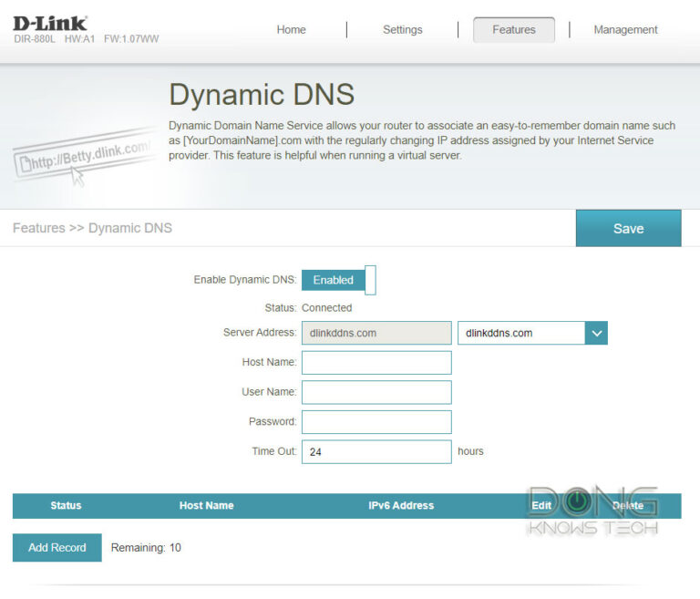700x599 pixels.
Task: Click the Features >> Dynamic DNS breadcrumb
Action: 92,228
